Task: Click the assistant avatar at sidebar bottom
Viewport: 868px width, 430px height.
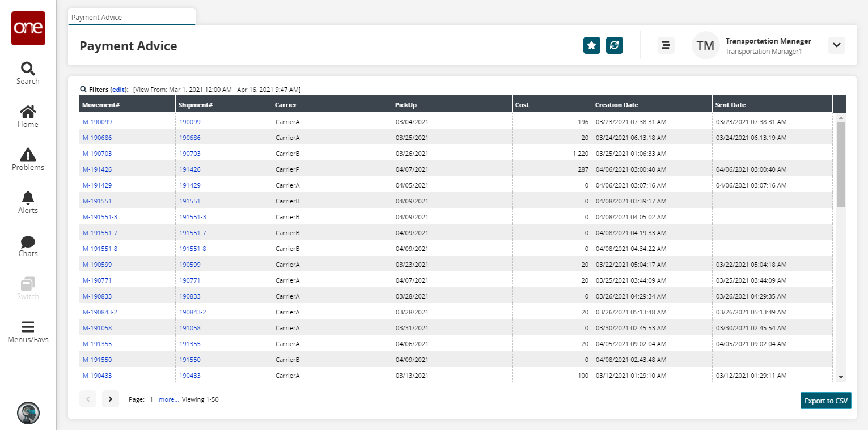Action: [28, 412]
